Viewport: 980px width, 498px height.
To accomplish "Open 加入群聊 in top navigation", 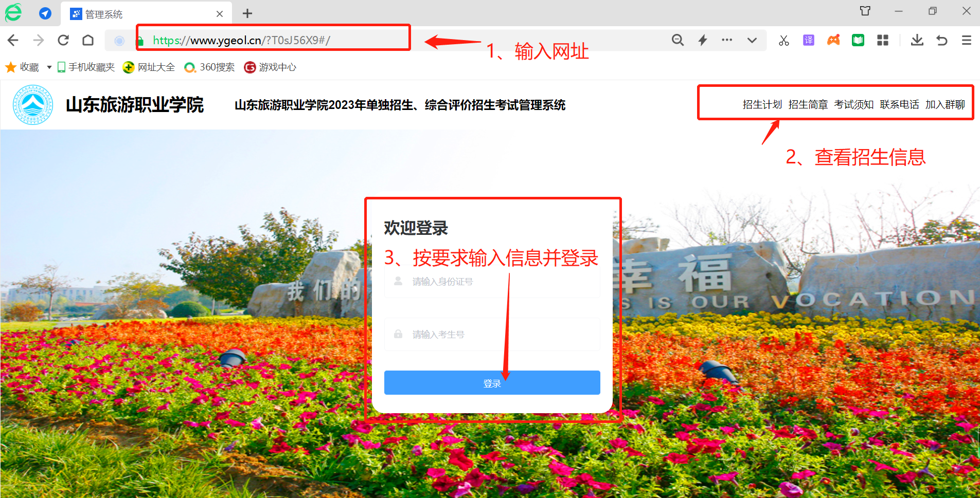I will (946, 105).
